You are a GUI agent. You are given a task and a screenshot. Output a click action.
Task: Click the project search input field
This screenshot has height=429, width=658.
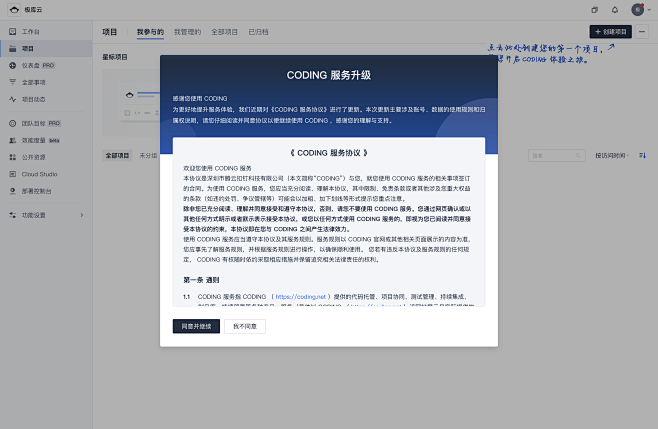click(556, 156)
